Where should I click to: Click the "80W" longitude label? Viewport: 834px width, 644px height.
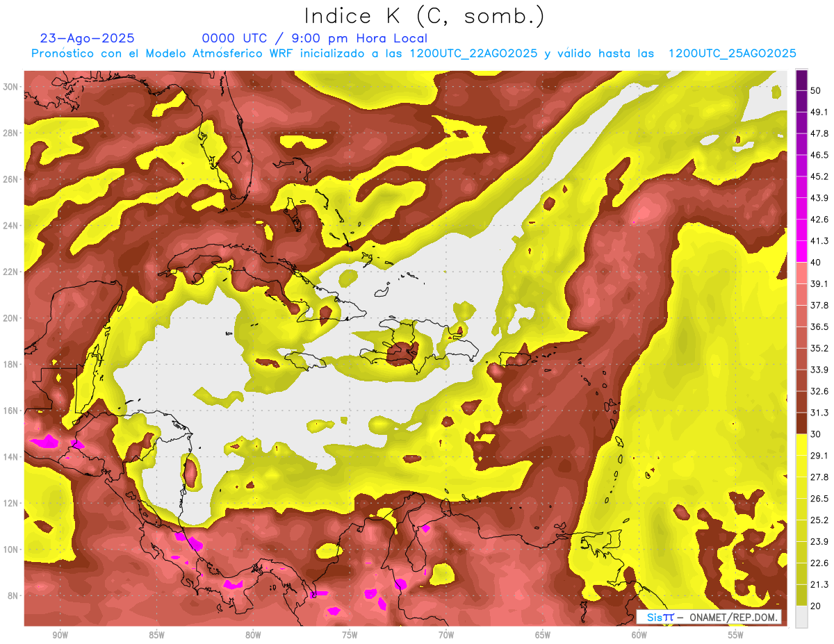pos(253,635)
